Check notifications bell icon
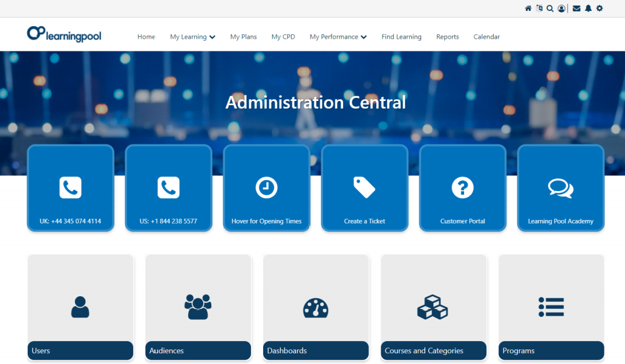625x364 pixels. click(588, 8)
